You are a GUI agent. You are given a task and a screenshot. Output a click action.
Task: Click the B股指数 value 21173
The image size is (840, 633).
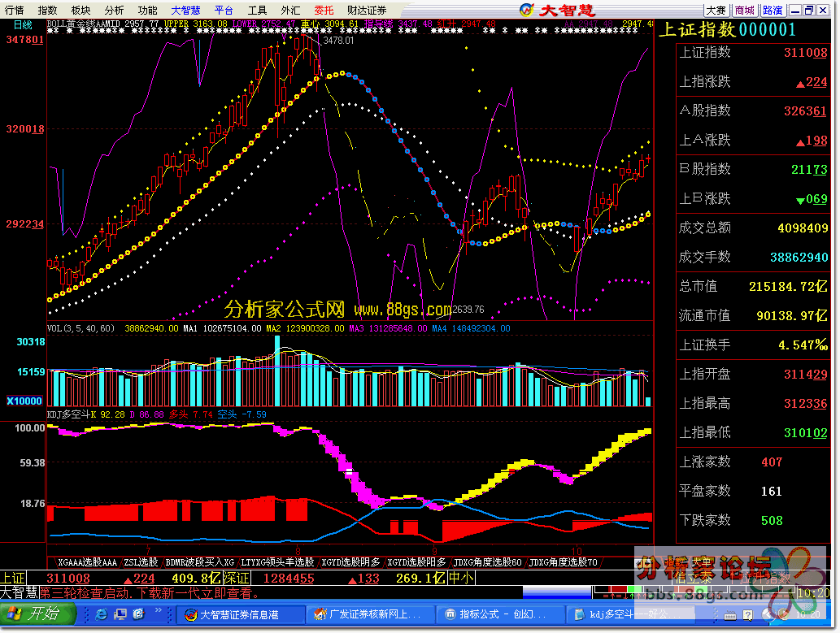(809, 170)
